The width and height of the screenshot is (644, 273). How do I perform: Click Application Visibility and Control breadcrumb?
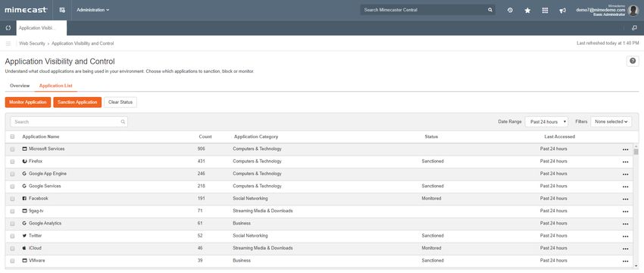83,43
